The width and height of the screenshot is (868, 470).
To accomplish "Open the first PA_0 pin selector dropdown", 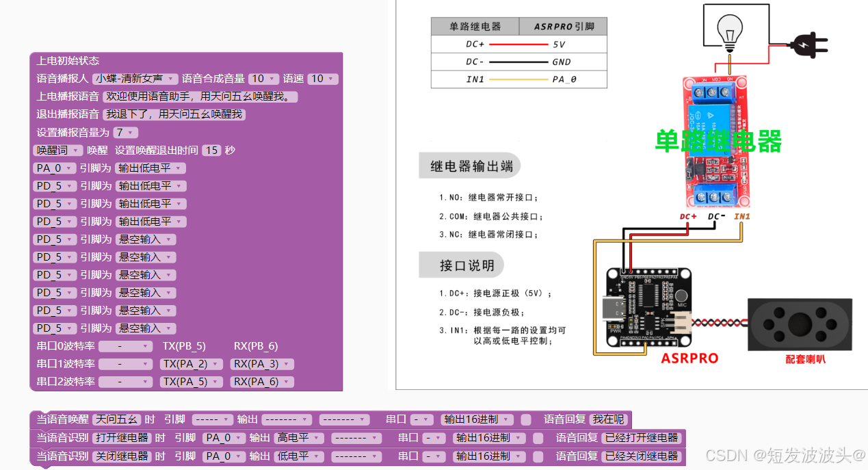I will (x=54, y=168).
